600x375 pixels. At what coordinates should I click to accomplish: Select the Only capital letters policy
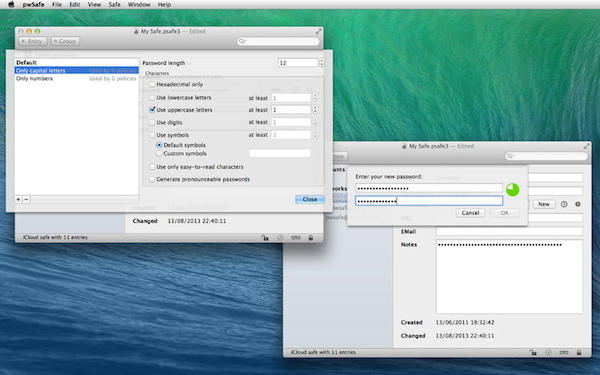click(x=77, y=70)
